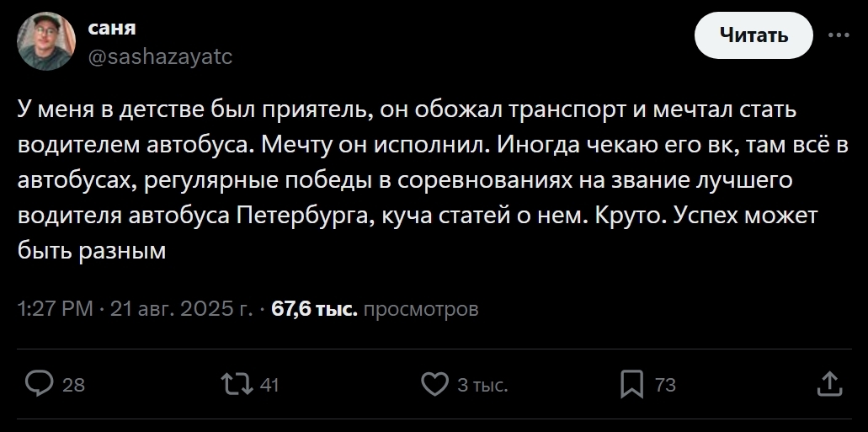Click the Читать follow button
Screen dimensions: 868x432
point(754,35)
